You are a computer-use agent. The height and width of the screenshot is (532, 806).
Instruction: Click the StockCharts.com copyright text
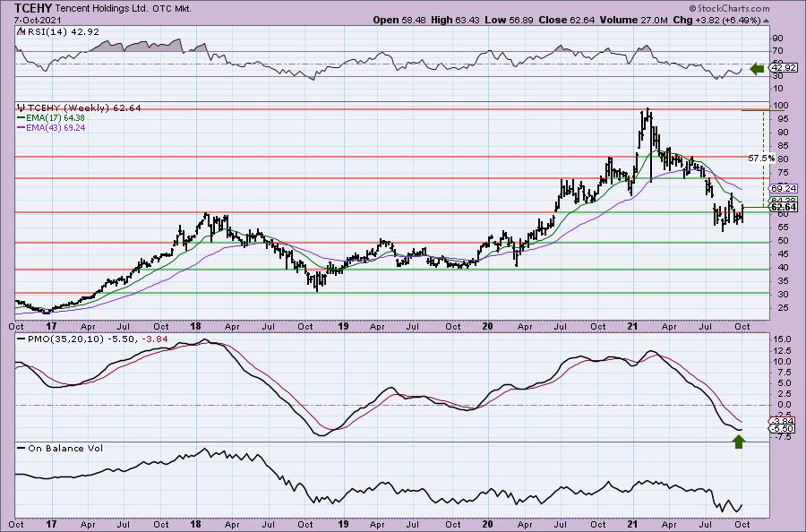729,8
